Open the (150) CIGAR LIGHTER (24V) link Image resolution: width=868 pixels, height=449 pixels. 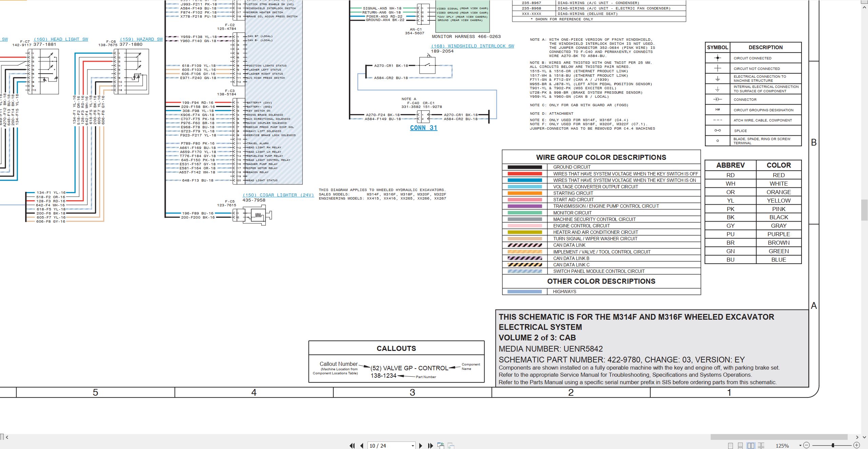[x=278, y=195]
